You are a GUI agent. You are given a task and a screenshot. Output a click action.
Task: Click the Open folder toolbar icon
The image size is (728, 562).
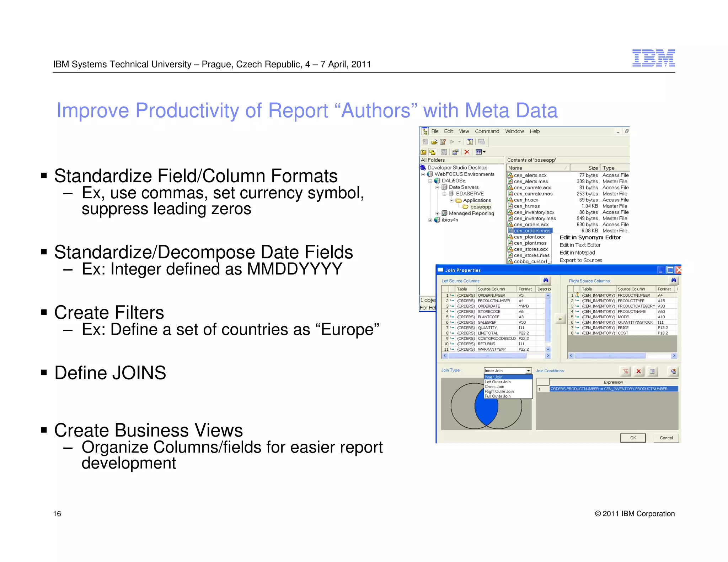(434, 142)
